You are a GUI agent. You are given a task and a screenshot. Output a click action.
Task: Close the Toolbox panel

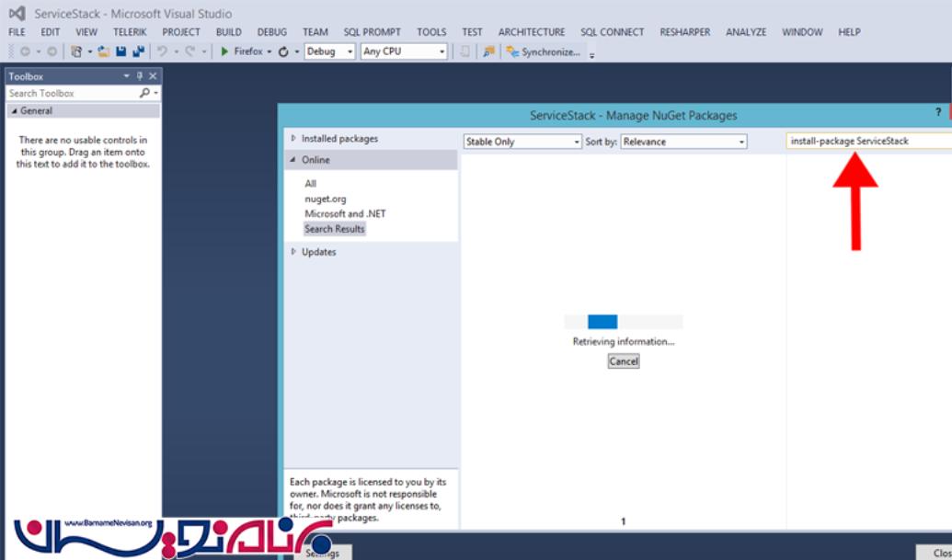[153, 75]
